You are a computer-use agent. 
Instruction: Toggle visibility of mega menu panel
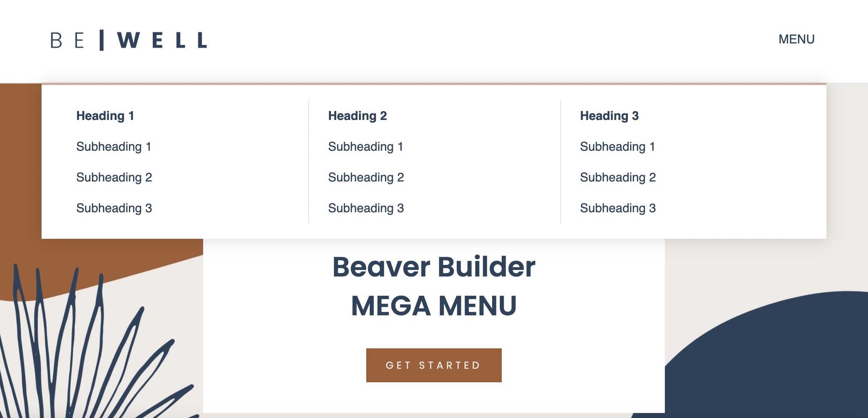[x=797, y=39]
